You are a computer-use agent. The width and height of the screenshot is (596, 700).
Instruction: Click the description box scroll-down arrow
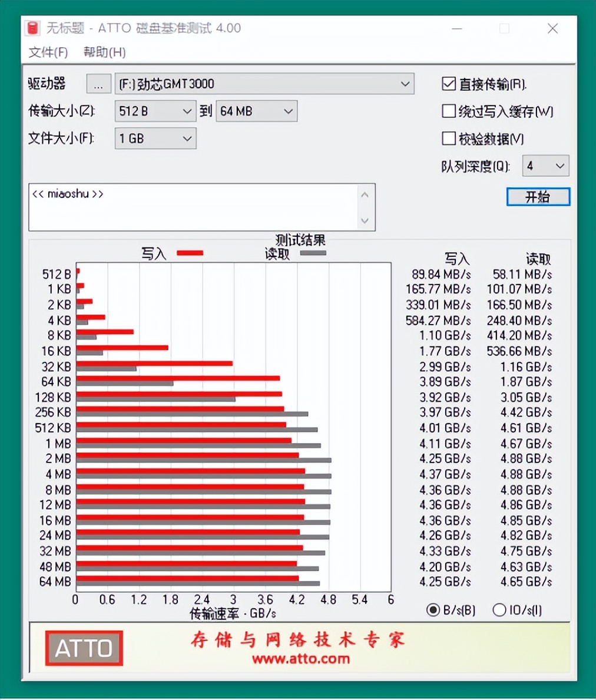365,221
